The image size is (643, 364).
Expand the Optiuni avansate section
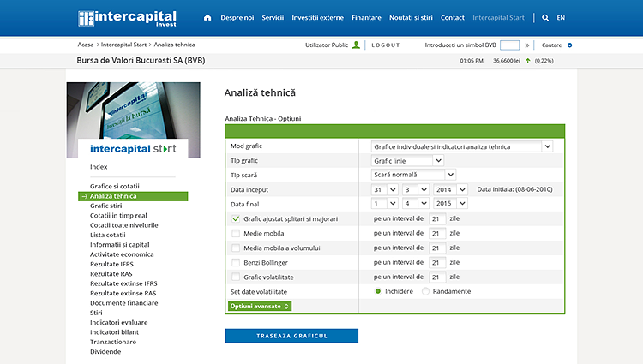click(260, 306)
